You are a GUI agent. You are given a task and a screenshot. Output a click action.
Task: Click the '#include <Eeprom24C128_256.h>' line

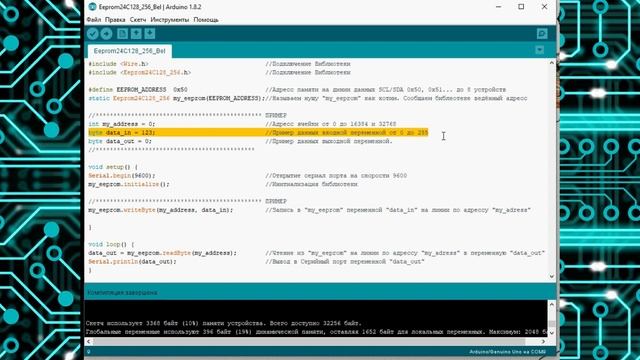[x=140, y=73]
